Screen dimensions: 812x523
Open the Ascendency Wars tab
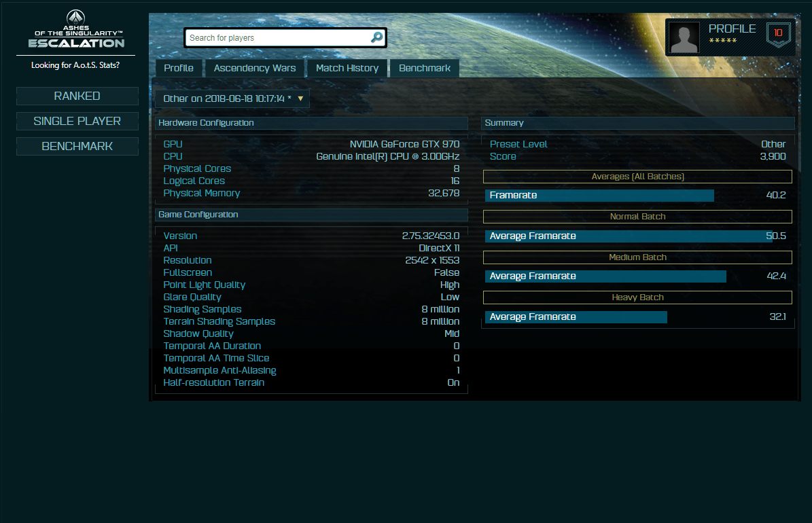point(255,68)
